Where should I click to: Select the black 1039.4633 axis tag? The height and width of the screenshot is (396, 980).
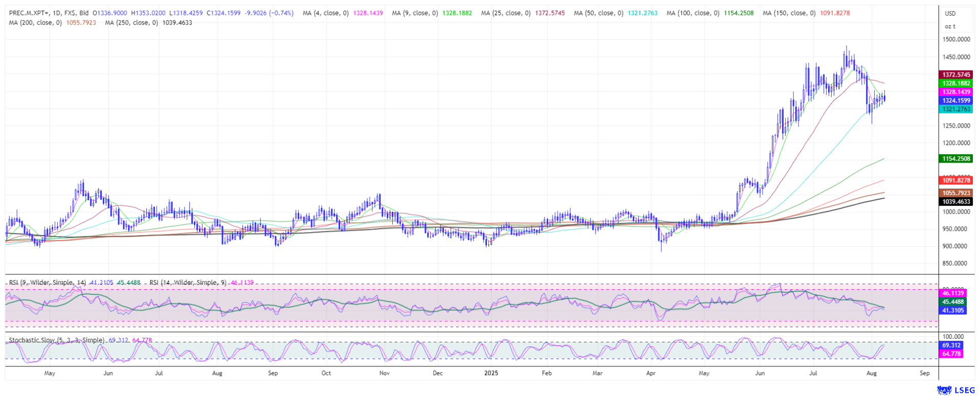[x=956, y=202]
